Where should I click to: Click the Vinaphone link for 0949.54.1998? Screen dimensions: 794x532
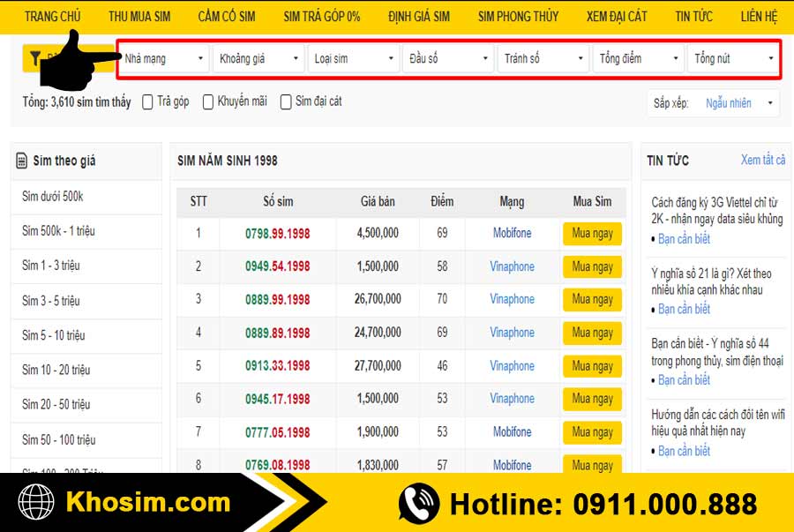pos(512,266)
